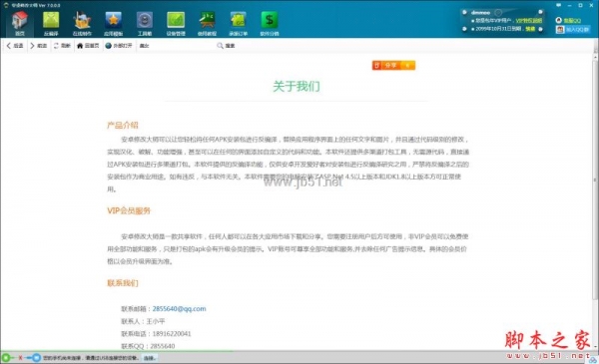Click the search field in navigation bar
Viewport: 599px width, 364px height.
pos(176,46)
